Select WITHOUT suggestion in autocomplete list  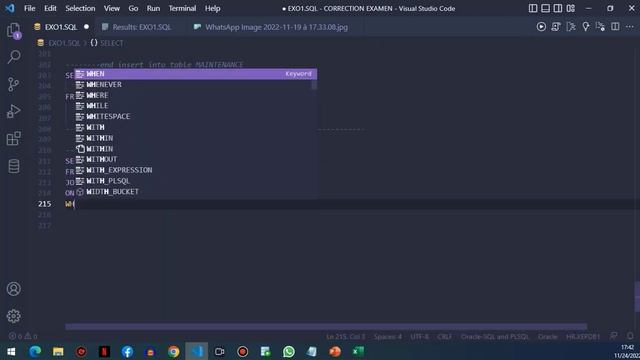tap(196, 159)
